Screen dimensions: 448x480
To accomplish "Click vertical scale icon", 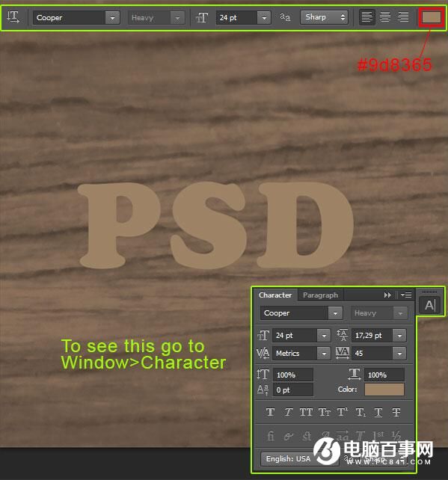I will tap(263, 374).
